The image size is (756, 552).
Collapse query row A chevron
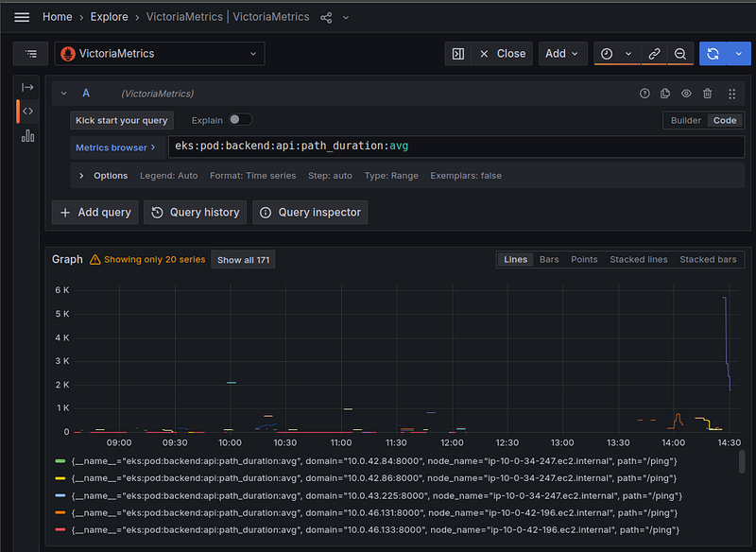click(63, 94)
